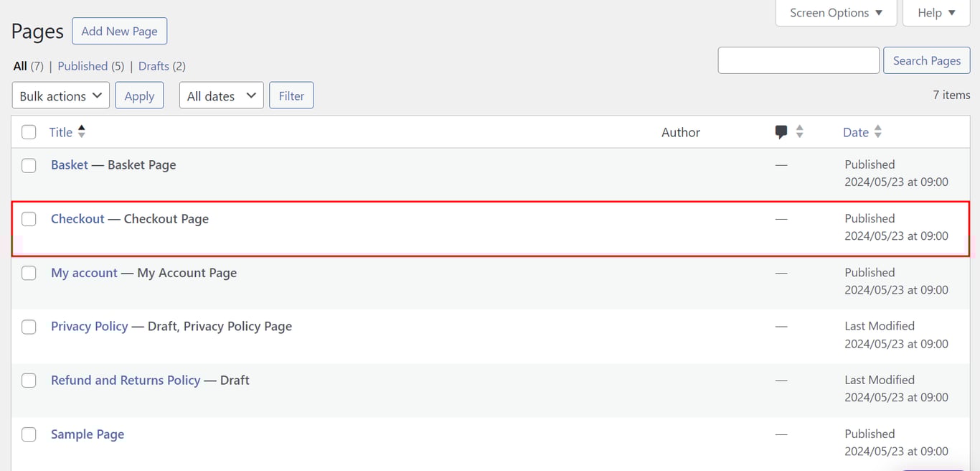
Task: Select the Privacy Policy row checkbox
Action: coord(29,327)
